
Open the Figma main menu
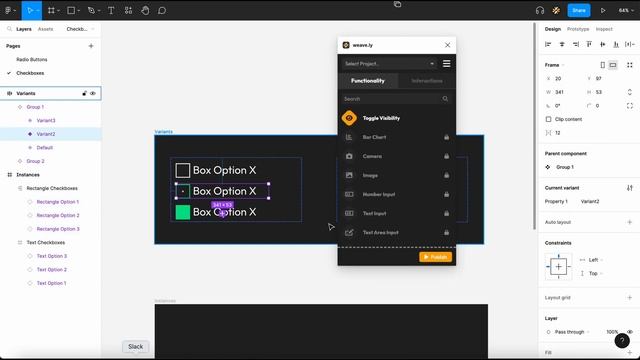tap(10, 11)
